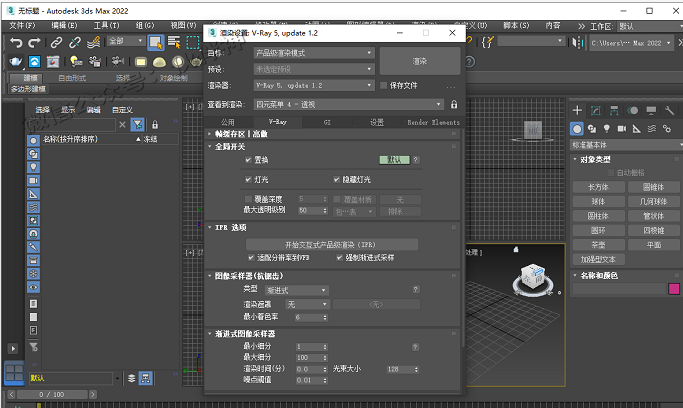Toggle the 灯光 checkbox
Viewport: 683px width, 408px height.
[x=248, y=179]
